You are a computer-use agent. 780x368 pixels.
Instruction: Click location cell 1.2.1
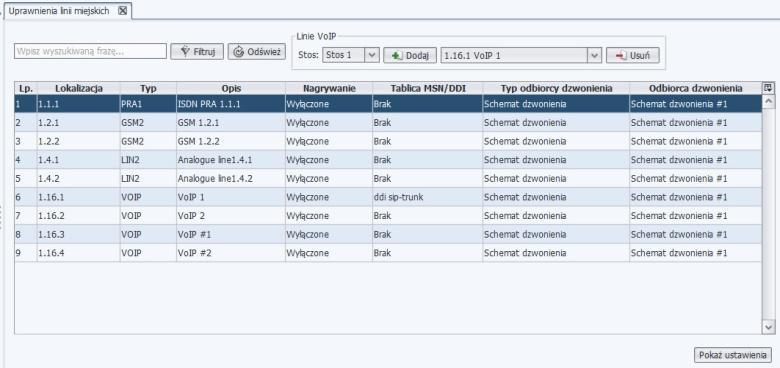pyautogui.click(x=79, y=122)
